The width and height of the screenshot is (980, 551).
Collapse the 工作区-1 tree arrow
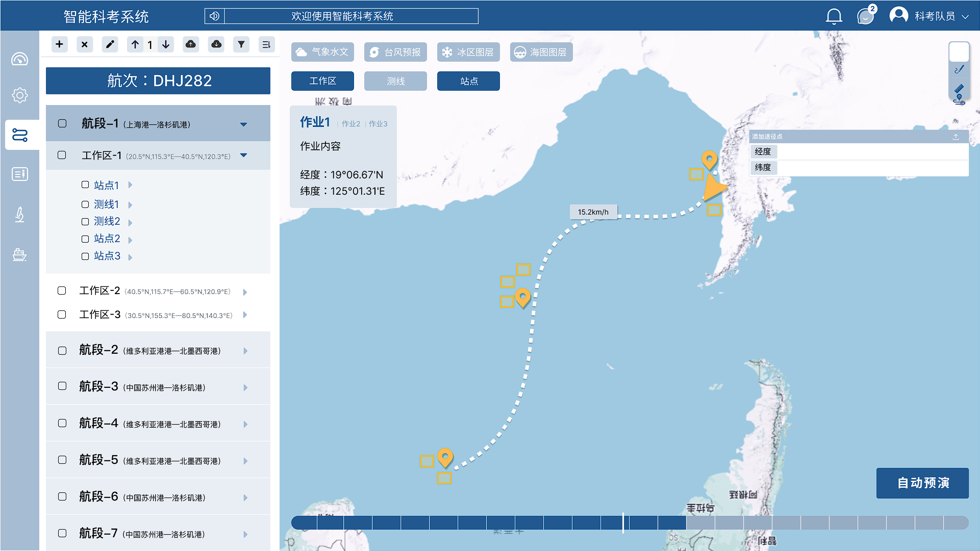(243, 155)
